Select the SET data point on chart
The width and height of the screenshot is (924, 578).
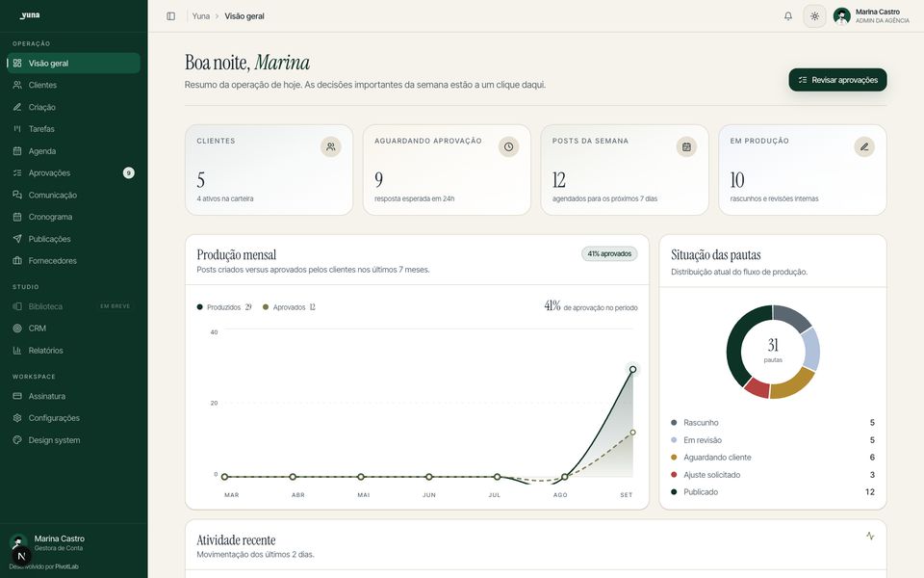coord(632,370)
